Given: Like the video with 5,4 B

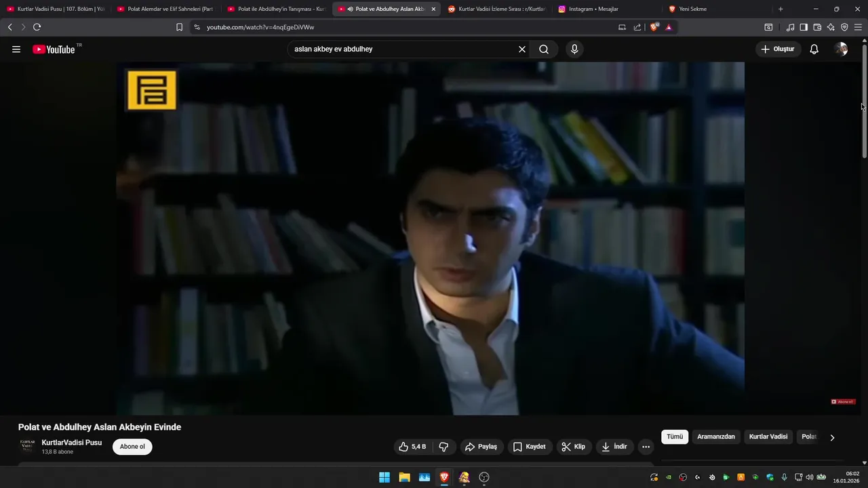Looking at the screenshot, I should tap(413, 447).
